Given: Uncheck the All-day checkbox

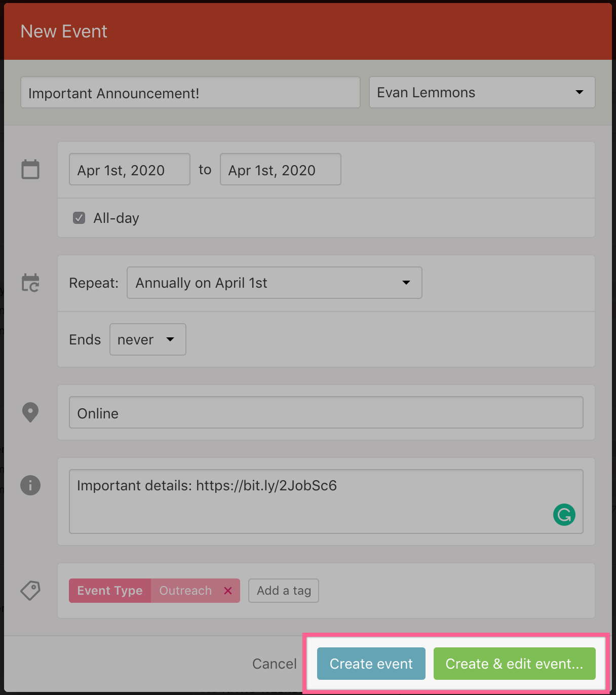Looking at the screenshot, I should [79, 218].
